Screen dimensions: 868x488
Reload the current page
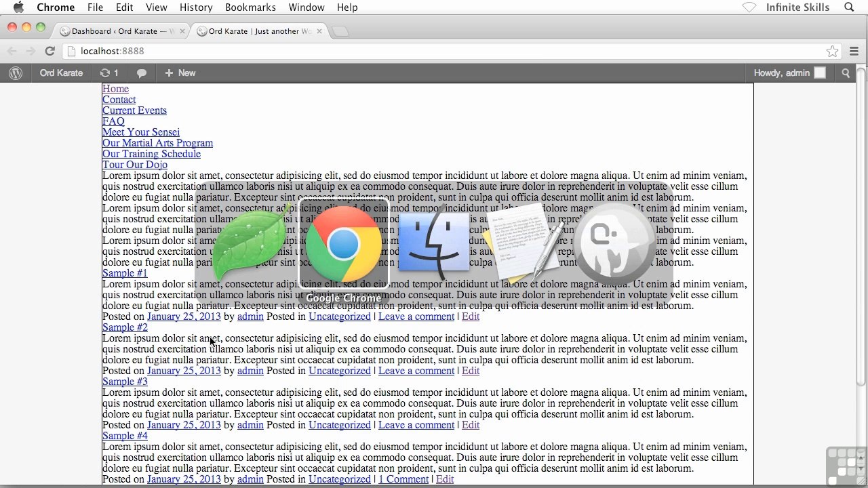tap(50, 51)
